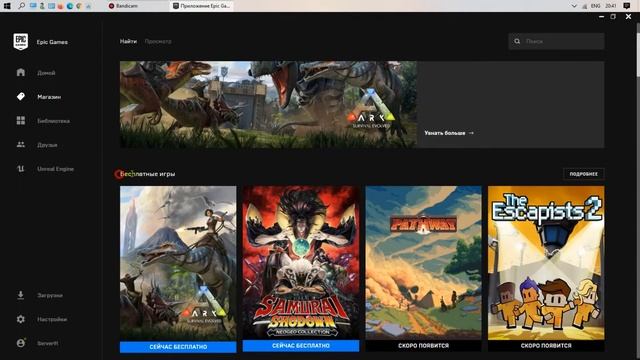640x360 pixels.
Task: Click СЕЙЧАС БЕСПЛАТНО under ARK
Action: pyautogui.click(x=178, y=347)
